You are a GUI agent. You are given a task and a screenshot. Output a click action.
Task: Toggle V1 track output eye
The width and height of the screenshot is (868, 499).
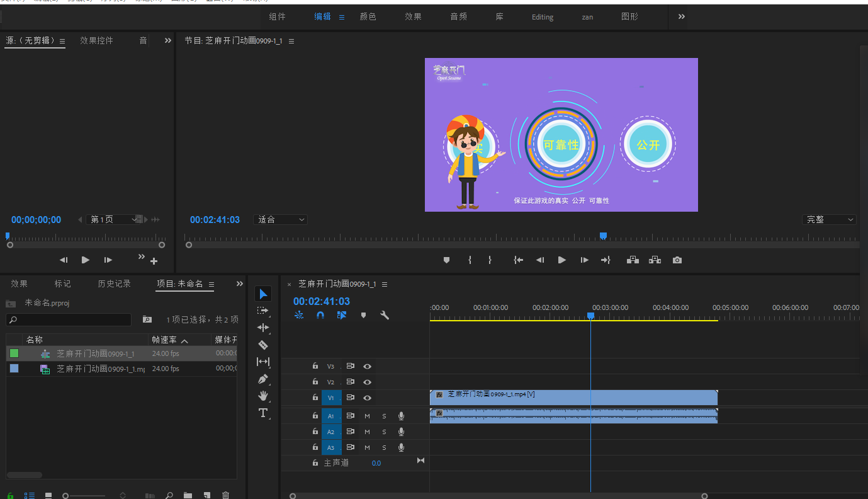pos(367,398)
